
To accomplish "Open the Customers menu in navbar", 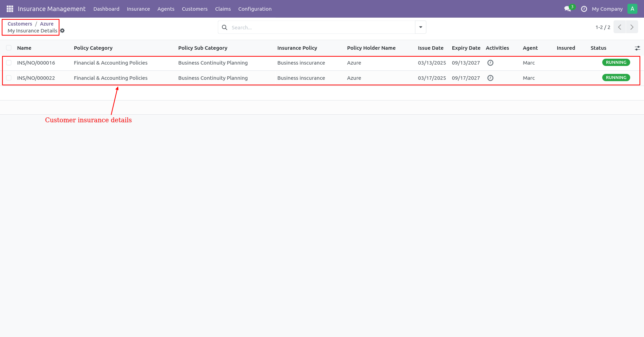I will (195, 9).
